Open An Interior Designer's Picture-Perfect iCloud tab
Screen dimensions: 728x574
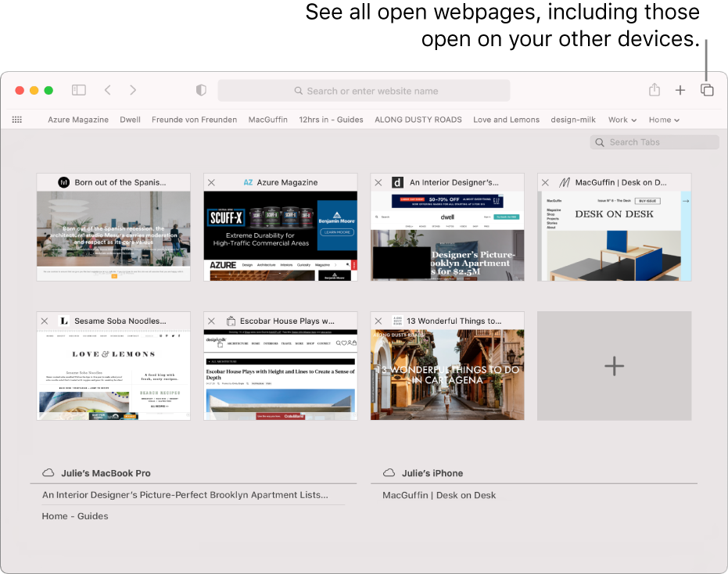click(185, 495)
